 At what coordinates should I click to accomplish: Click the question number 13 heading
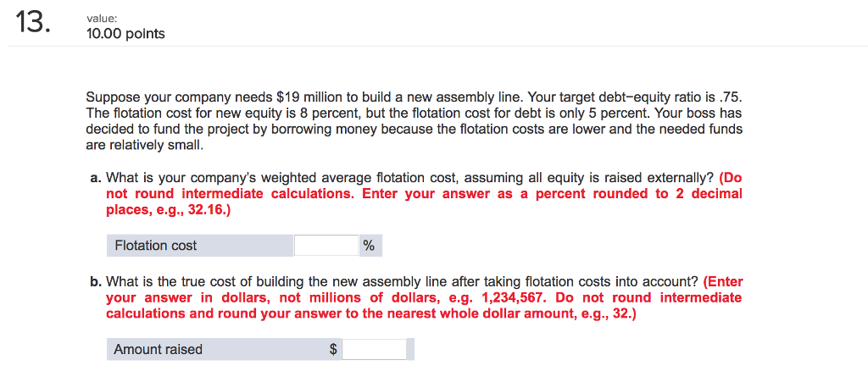pos(33,24)
